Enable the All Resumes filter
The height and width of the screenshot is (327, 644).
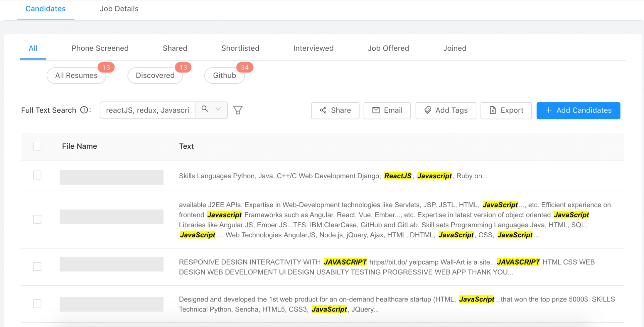(x=76, y=75)
